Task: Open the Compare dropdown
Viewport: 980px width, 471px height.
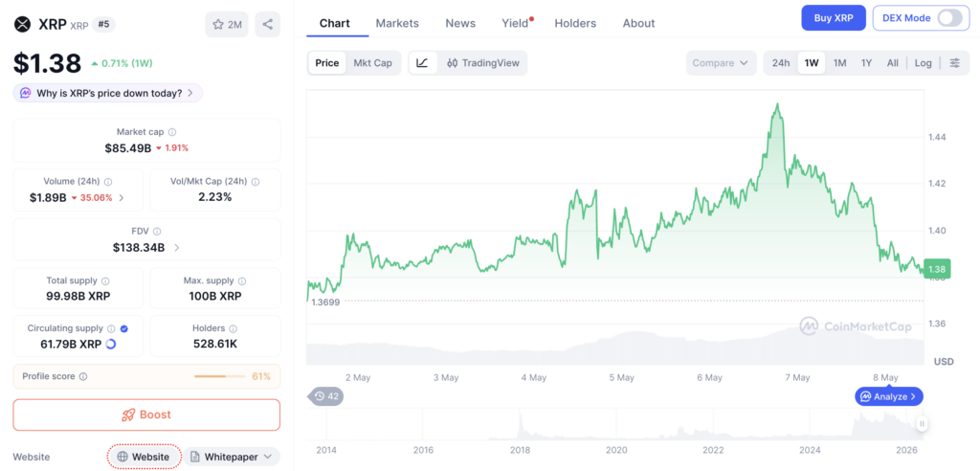Action: click(x=721, y=63)
